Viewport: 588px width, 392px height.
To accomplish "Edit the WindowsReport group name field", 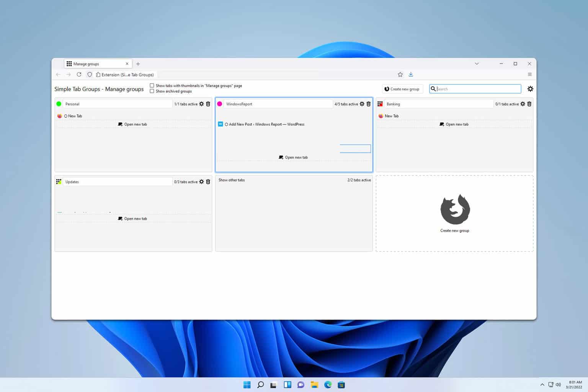I will click(x=278, y=104).
